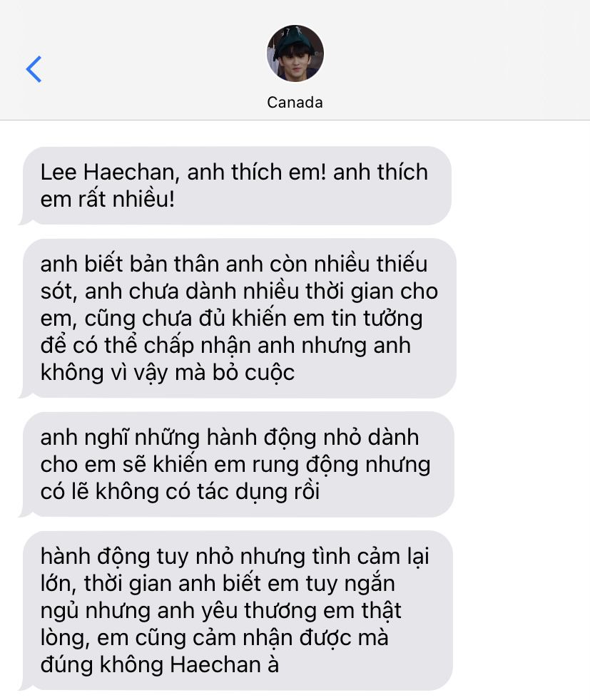Click the line để có thể chấp nhận anh

(x=225, y=346)
